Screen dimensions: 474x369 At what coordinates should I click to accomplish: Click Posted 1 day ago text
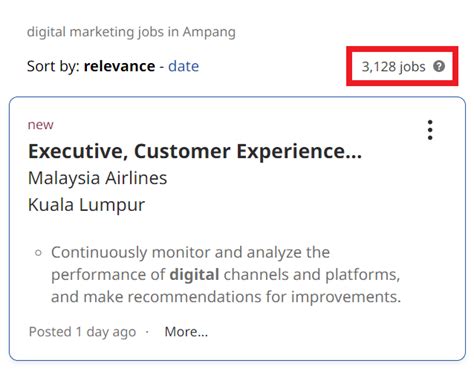82,332
